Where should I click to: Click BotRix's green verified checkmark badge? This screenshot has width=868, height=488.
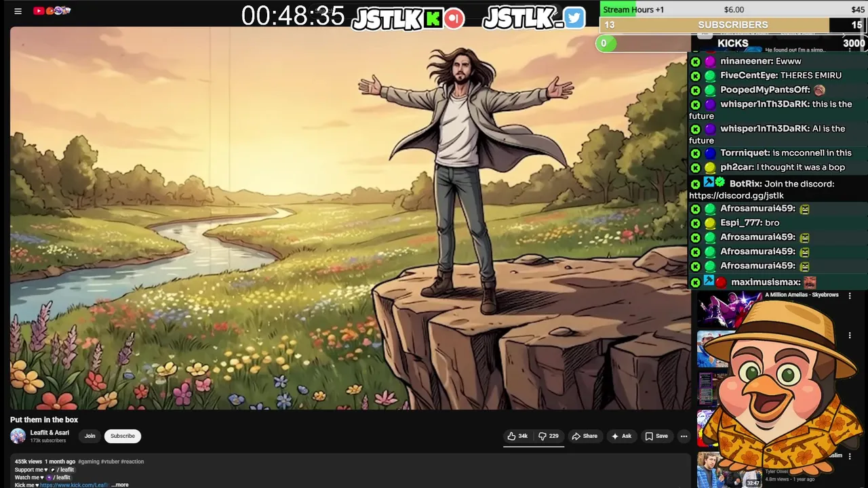720,183
